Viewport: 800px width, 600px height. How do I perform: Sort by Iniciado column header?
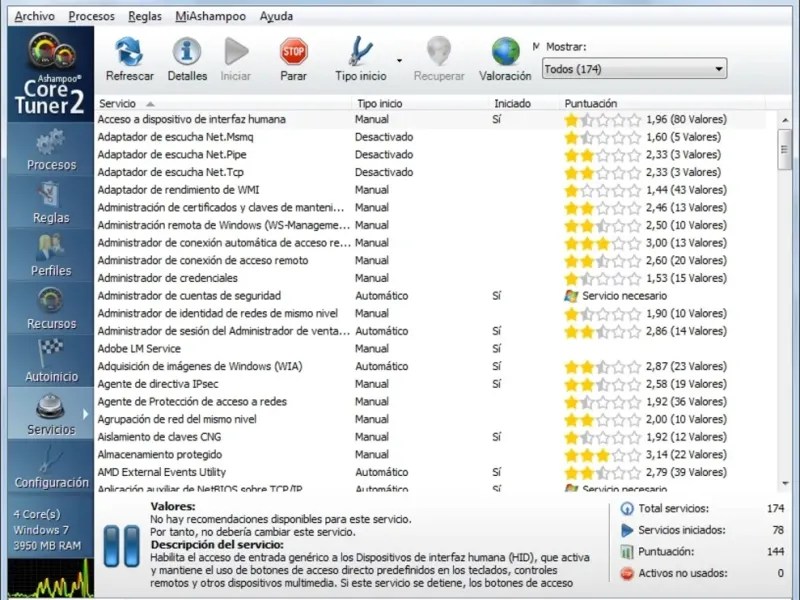pyautogui.click(x=524, y=104)
